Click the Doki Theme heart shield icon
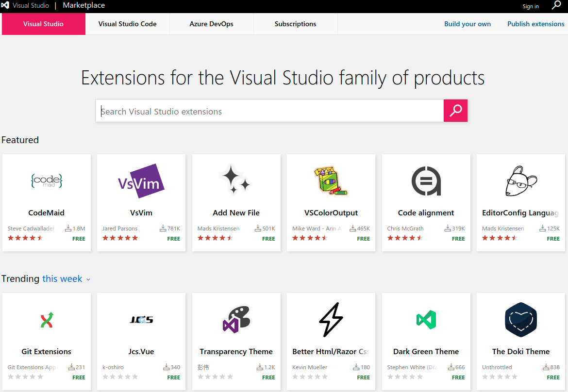This screenshot has width=568, height=392. pos(520,319)
